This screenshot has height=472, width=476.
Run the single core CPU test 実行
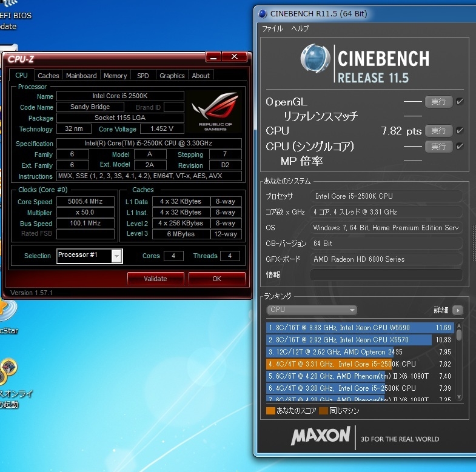[438, 147]
